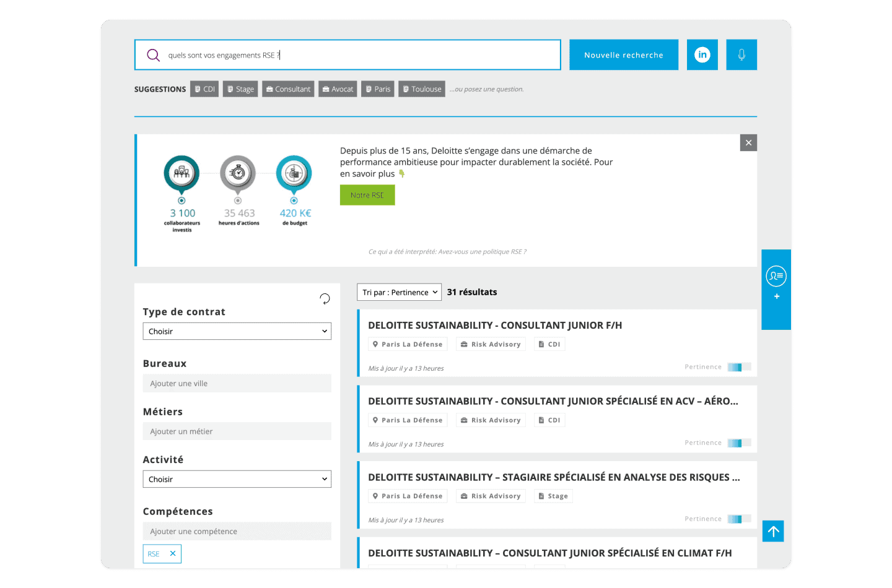The image size is (892, 588).
Task: Click the green Notre RSE button
Action: [x=367, y=195]
